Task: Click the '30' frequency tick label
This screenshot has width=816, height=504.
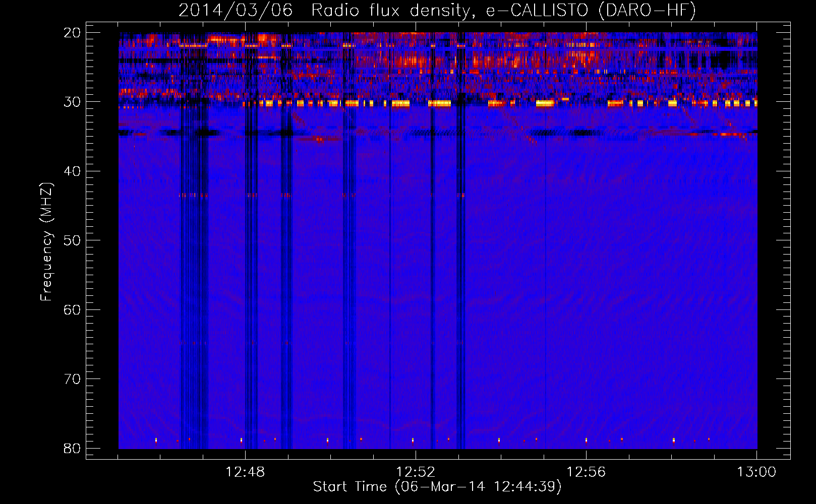Action: pyautogui.click(x=72, y=102)
